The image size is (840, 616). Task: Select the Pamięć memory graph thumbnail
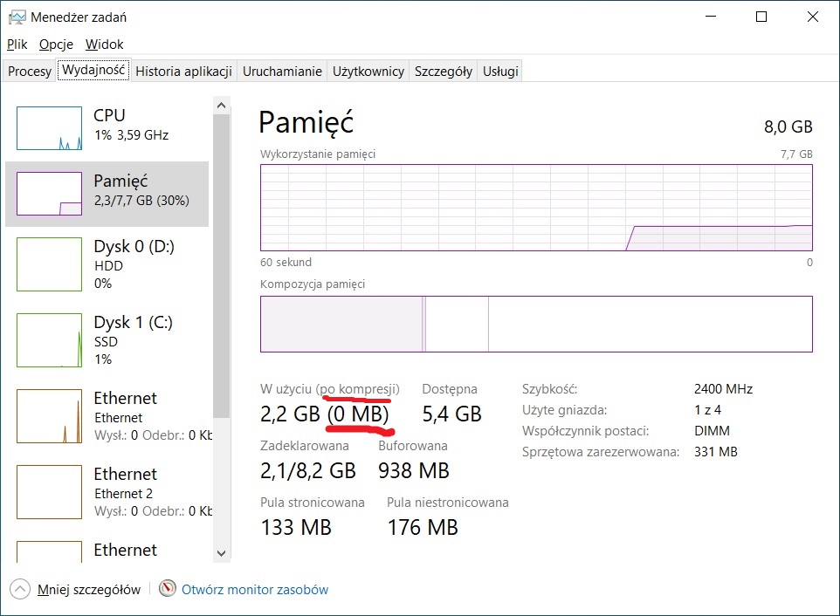tap(49, 194)
